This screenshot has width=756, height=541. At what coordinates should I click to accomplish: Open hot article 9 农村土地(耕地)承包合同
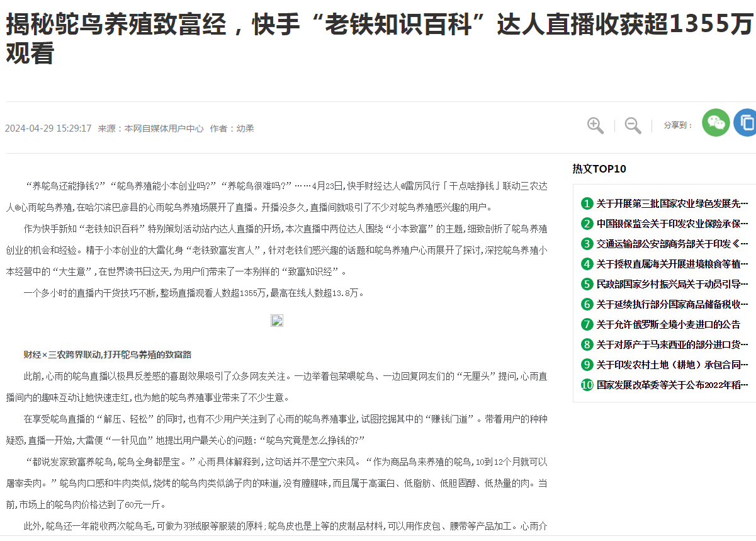click(x=672, y=365)
